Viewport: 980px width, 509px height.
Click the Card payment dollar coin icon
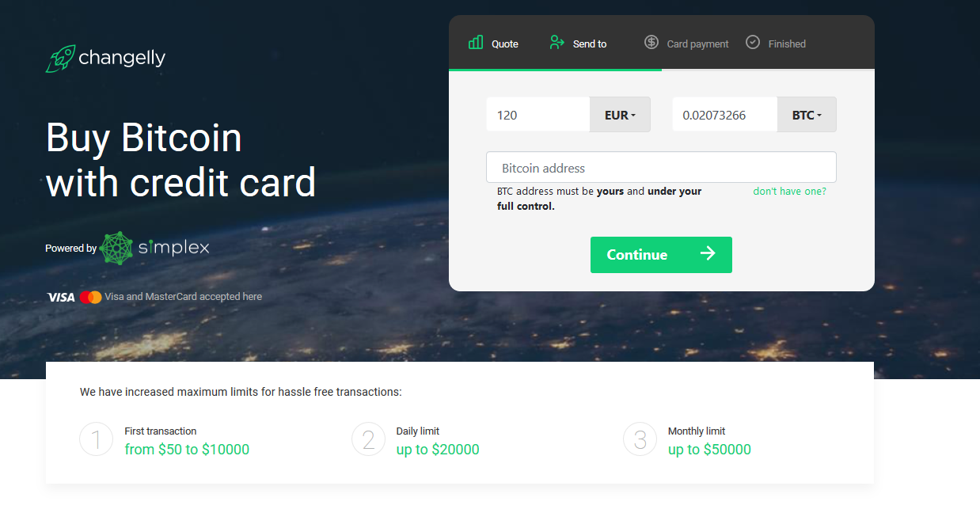click(651, 42)
